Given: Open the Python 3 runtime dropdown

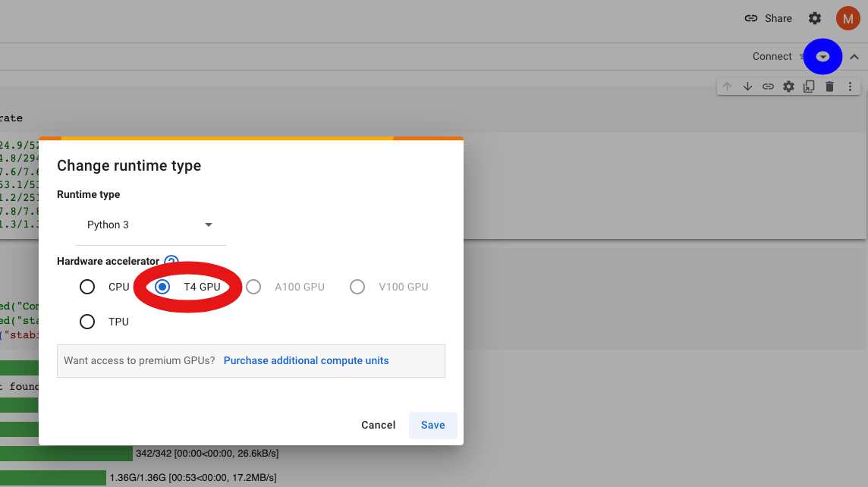Looking at the screenshot, I should (150, 225).
